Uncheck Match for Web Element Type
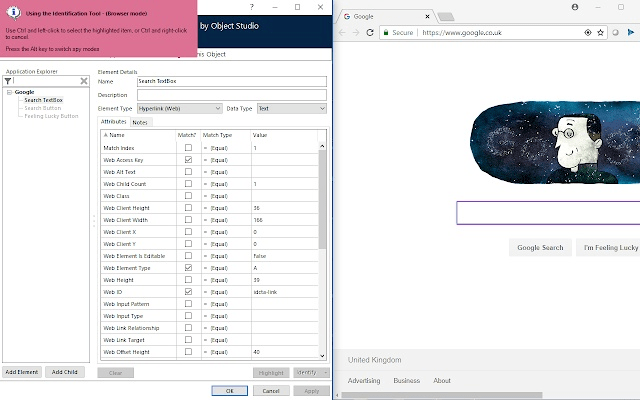Image resolution: width=640 pixels, height=400 pixels. click(x=188, y=267)
